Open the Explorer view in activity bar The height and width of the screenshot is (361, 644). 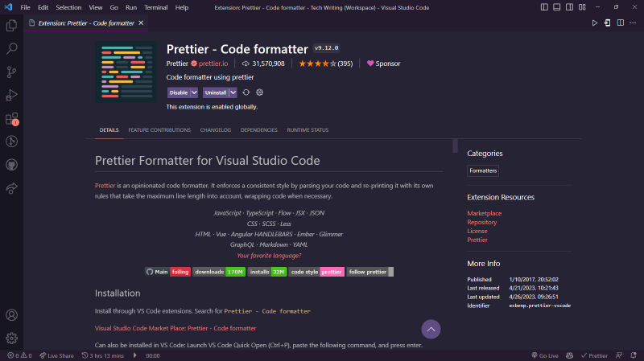pos(11,26)
